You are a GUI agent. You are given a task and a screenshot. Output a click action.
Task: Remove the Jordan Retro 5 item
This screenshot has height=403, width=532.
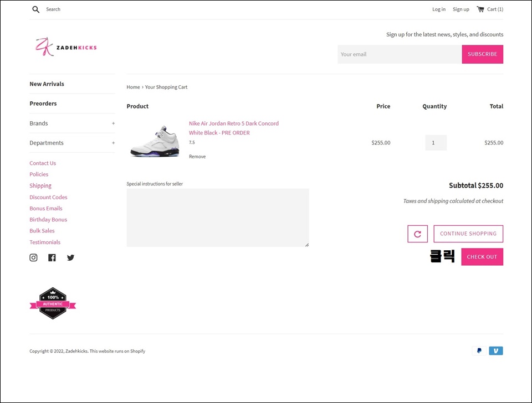pos(197,157)
